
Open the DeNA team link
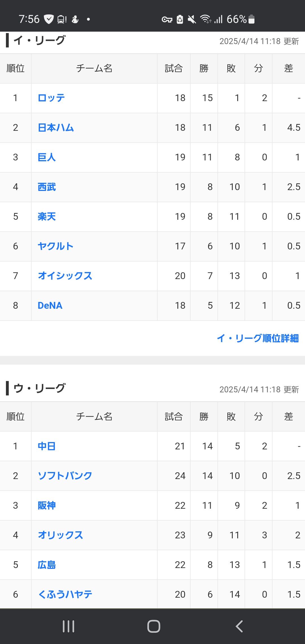coord(50,306)
